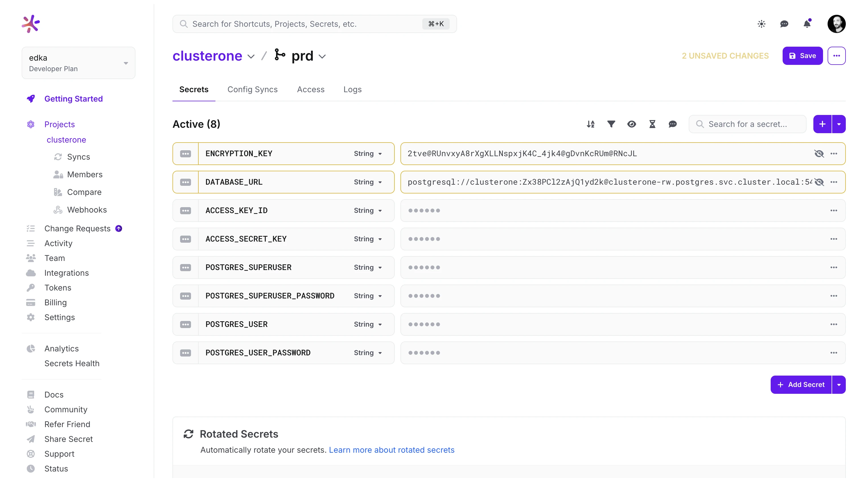Click the secret notes comment icon

pyautogui.click(x=672, y=124)
